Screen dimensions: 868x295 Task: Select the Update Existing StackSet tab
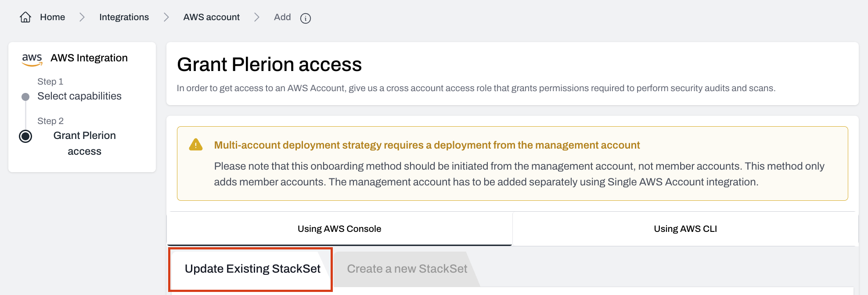pos(252,269)
